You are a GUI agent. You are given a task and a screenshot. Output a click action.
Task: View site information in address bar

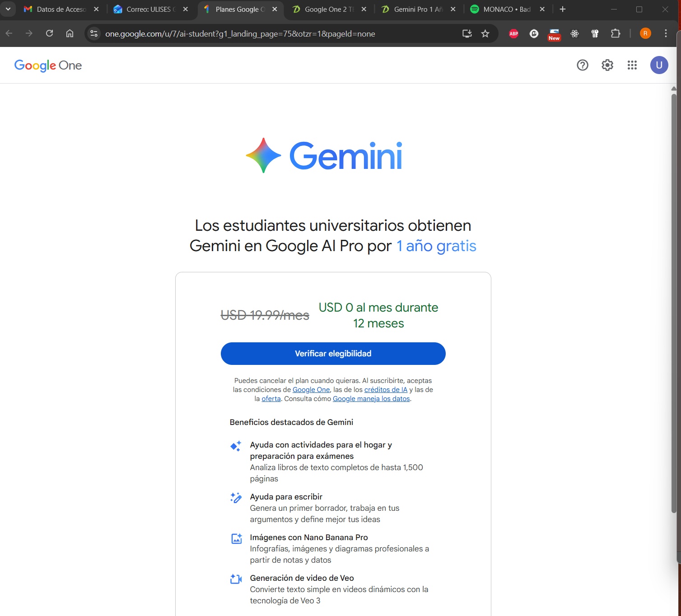pos(94,33)
